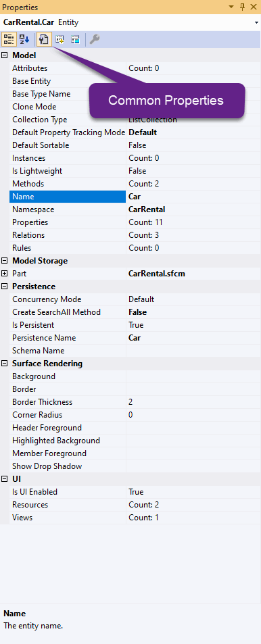This screenshot has width=261, height=644.
Task: Click the Relations Count: 3 value
Action: (x=193, y=235)
